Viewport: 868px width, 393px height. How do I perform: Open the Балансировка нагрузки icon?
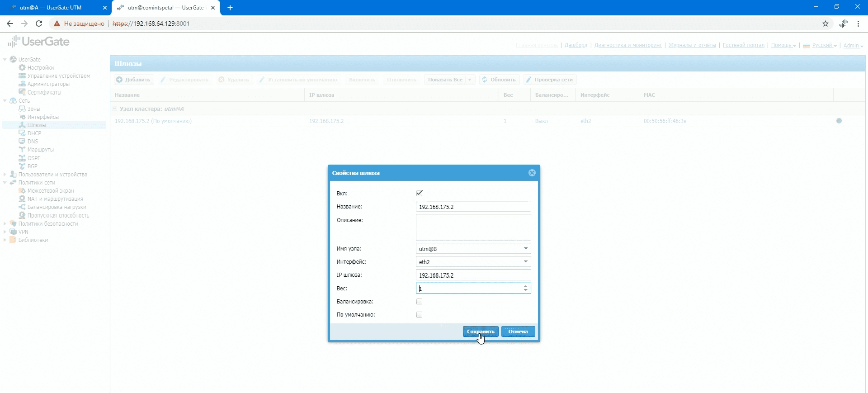click(x=22, y=207)
